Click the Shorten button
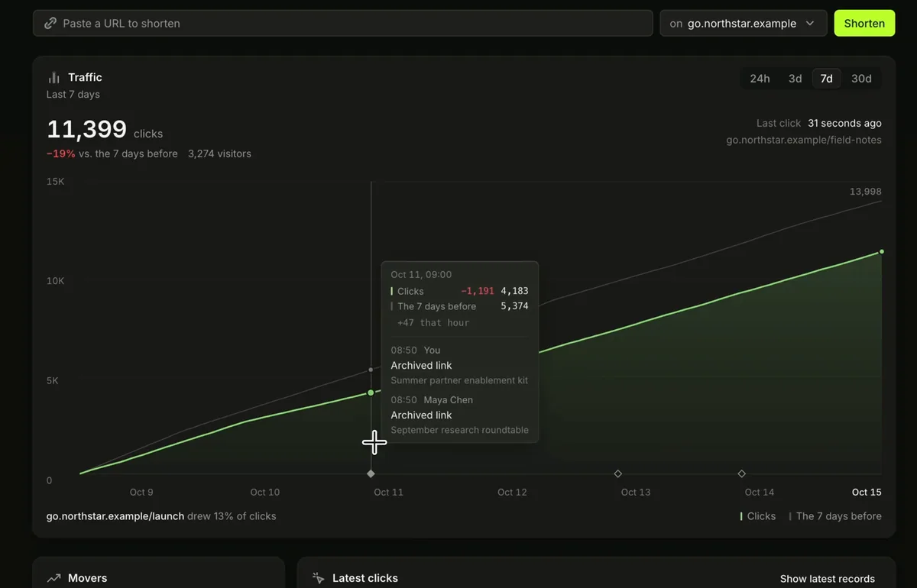Viewport: 917px width, 588px height. 864,24
